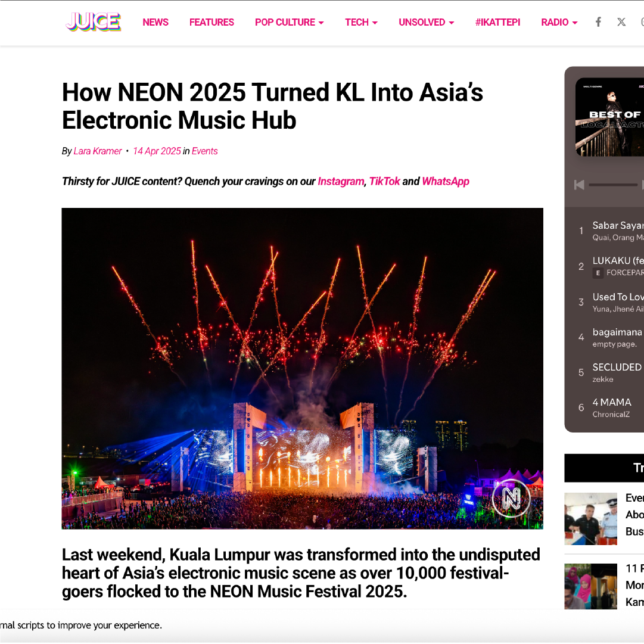The width and height of the screenshot is (644, 644).
Task: Click the explicit E badge on LUKAKU
Action: coord(598,273)
